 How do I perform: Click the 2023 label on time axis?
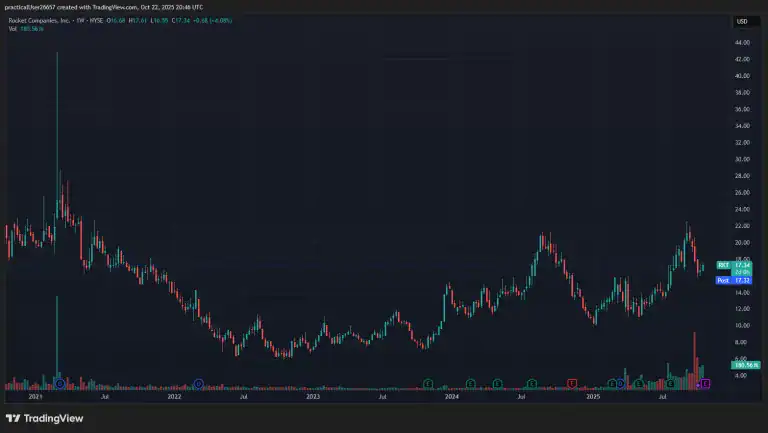[x=313, y=397]
